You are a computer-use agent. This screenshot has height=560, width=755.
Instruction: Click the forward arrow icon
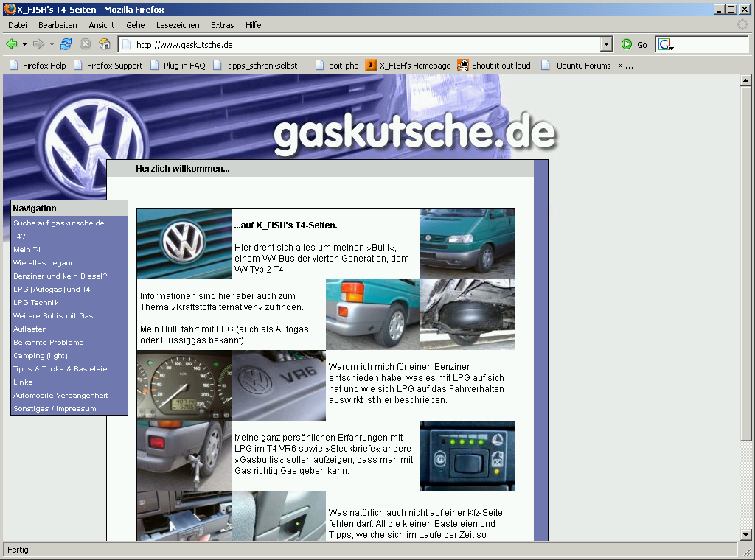tap(38, 44)
